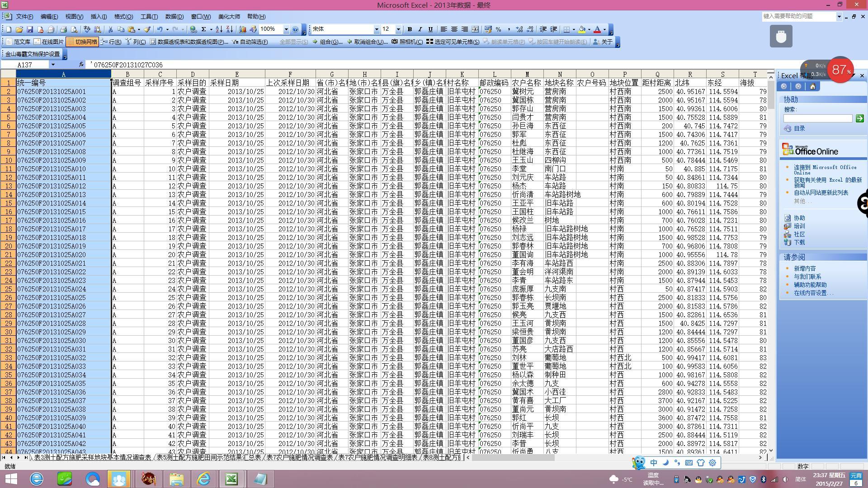Open the font name dropdown 宋体
The width and height of the screenshot is (868, 488).
pyautogui.click(x=376, y=29)
